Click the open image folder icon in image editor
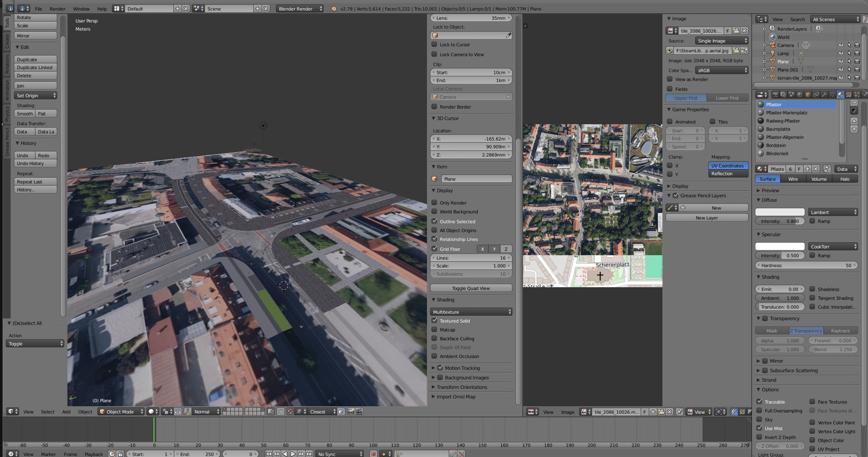 pos(661,412)
